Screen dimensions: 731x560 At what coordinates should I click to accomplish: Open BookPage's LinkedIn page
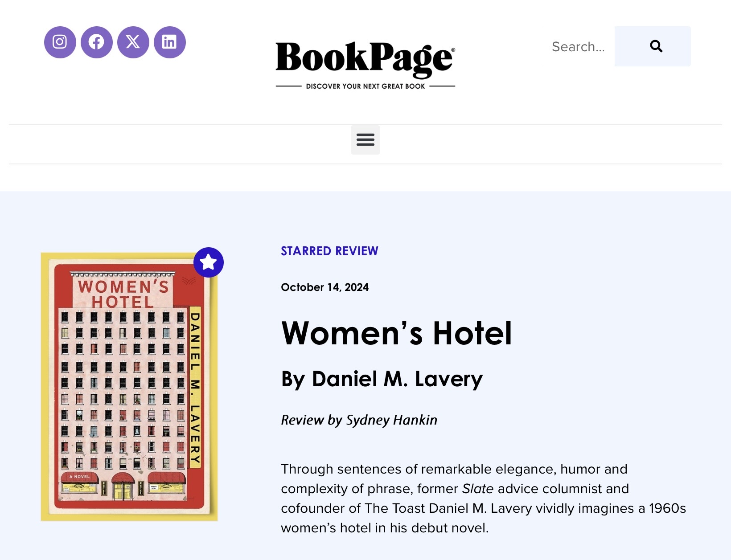[169, 42]
